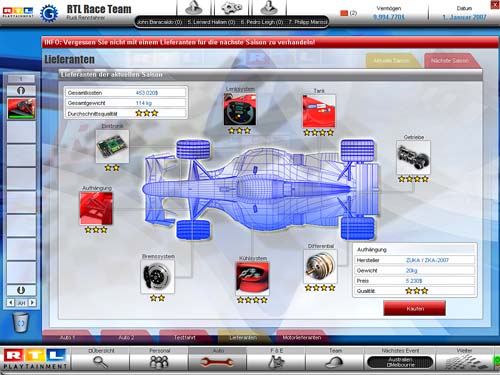Viewport: 500px width, 375px height.
Task: Advance month with right arrow
Action: click(32, 303)
